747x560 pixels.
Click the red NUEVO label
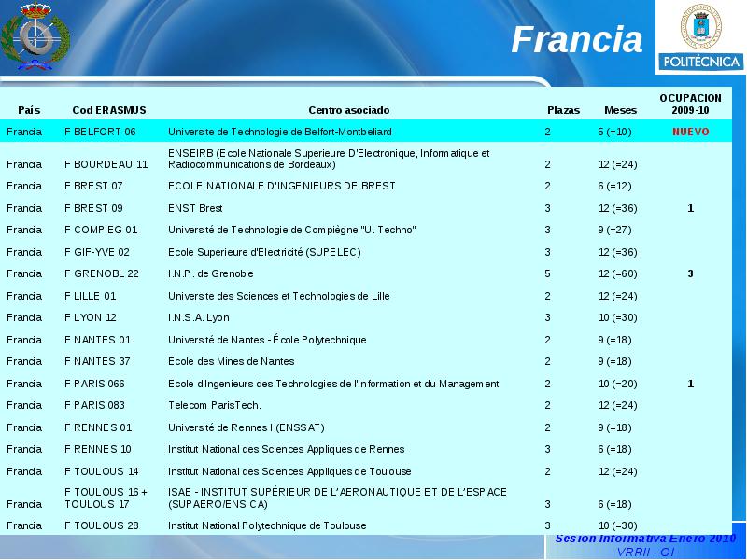click(x=691, y=132)
